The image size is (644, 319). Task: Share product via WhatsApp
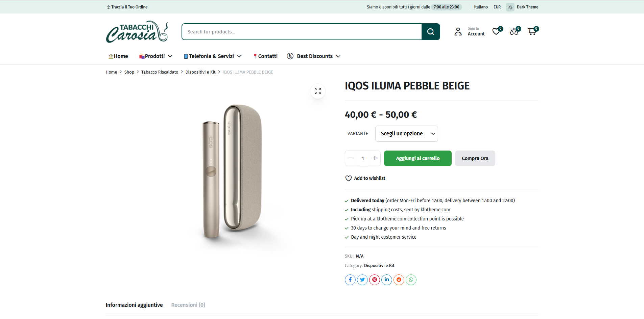click(x=411, y=280)
